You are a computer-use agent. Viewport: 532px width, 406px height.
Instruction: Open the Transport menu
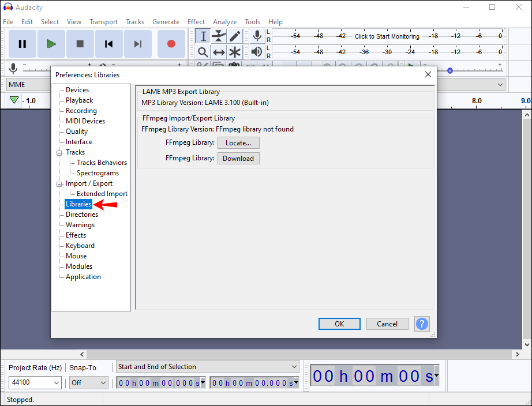coord(103,22)
